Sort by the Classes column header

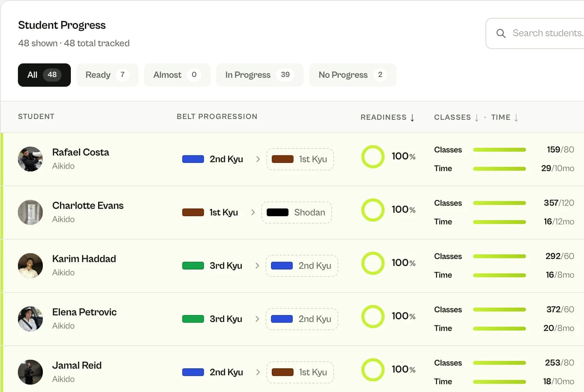click(x=456, y=117)
